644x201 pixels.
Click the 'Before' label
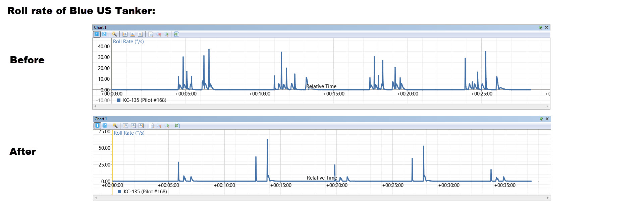27,60
